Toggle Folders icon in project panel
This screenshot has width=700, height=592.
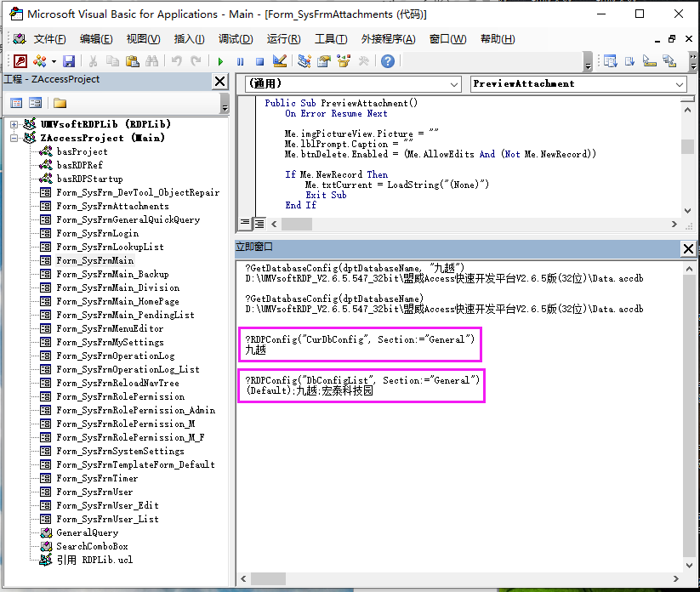coord(60,103)
